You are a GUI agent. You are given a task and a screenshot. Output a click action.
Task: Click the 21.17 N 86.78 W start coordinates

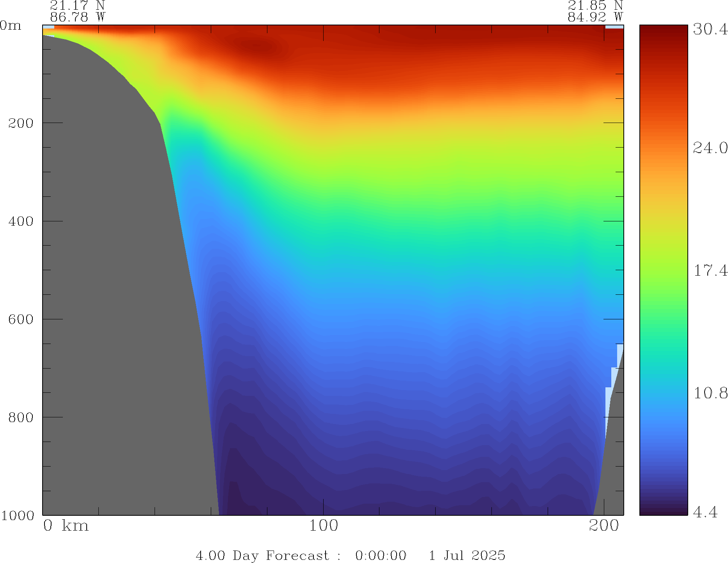tap(77, 11)
